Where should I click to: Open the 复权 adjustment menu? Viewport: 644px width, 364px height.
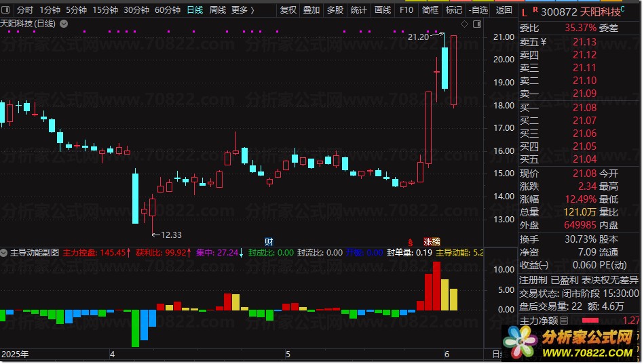tap(288, 10)
